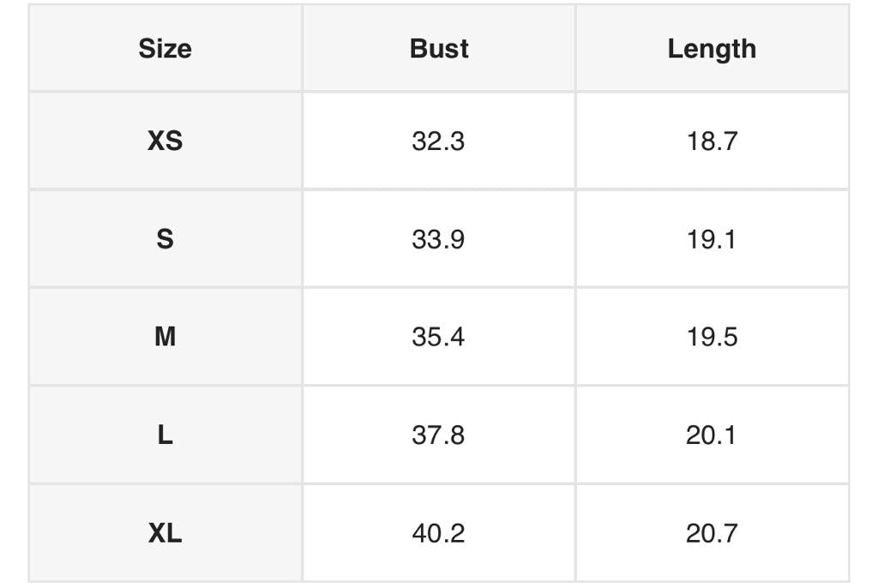The image size is (878, 588).
Task: Click the shortest length measurement in the table
Action: click(712, 141)
